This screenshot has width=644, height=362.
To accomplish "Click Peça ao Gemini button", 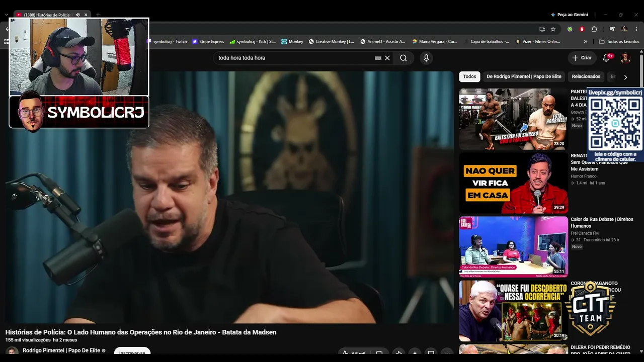I will 569,15.
